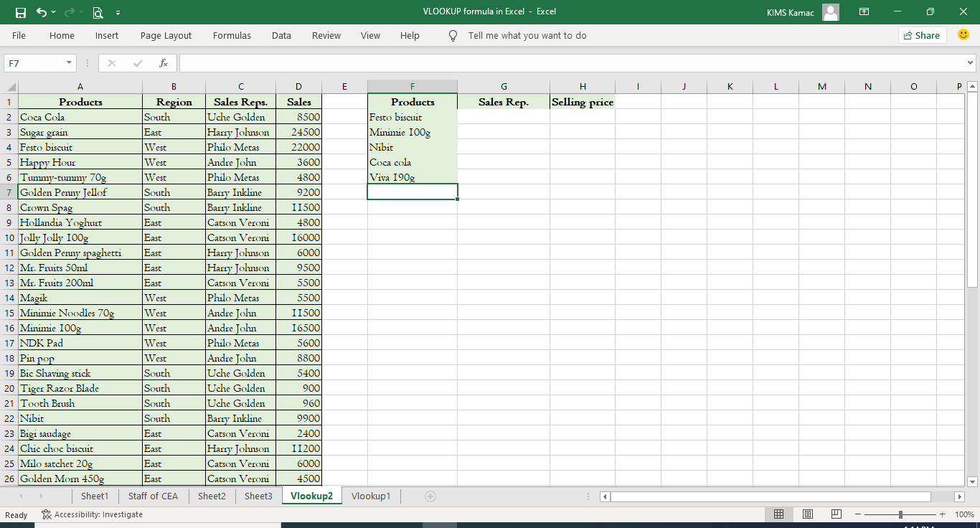Switch to the Formulas ribbon tab
This screenshot has height=528, width=980.
tap(232, 35)
